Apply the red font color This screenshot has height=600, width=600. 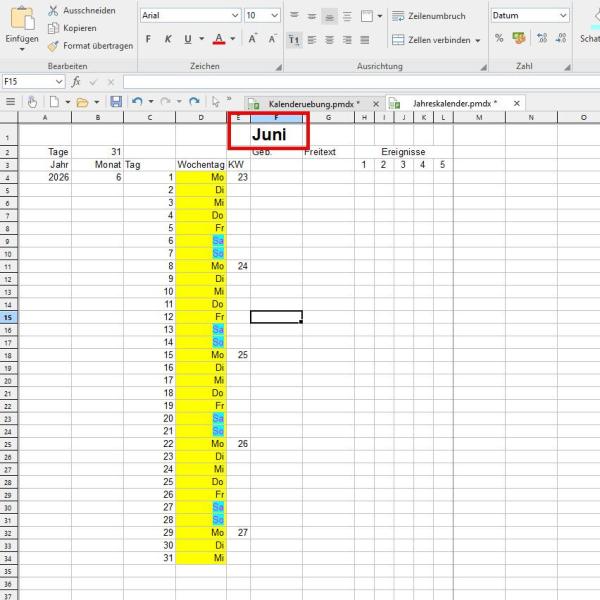pos(218,39)
